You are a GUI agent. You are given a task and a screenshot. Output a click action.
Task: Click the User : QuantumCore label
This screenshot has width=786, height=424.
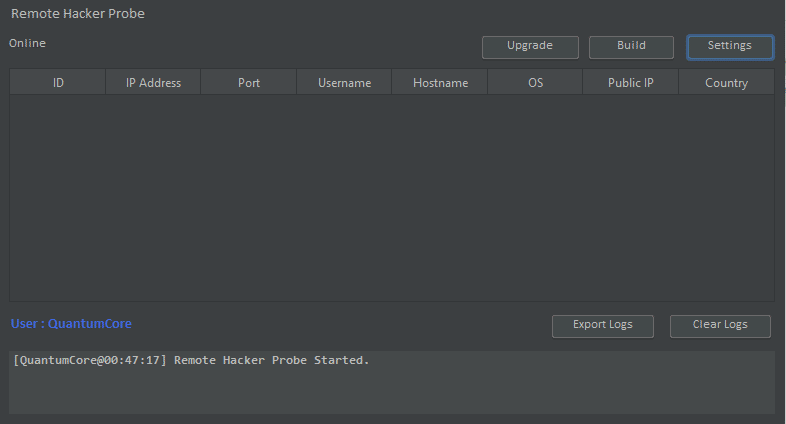coord(71,324)
